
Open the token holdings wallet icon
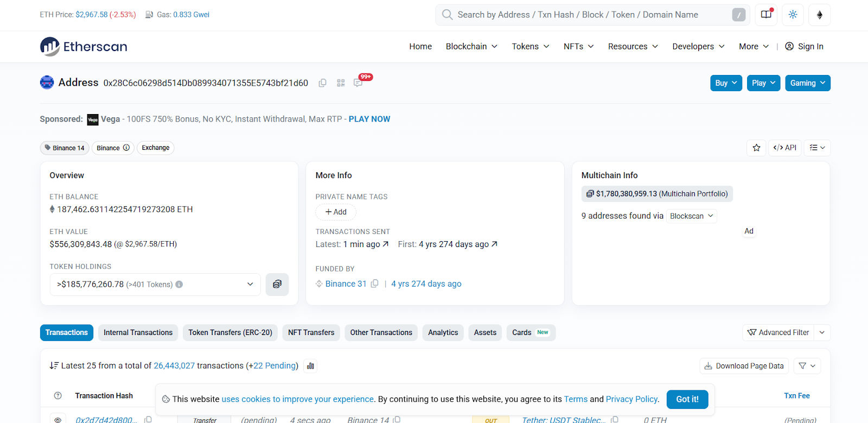(277, 285)
